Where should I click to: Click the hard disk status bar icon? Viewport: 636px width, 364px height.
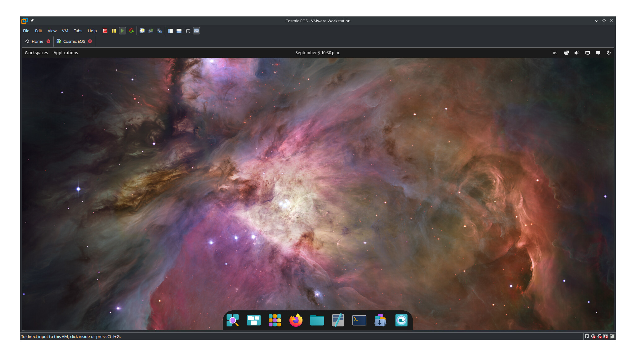coord(587,336)
